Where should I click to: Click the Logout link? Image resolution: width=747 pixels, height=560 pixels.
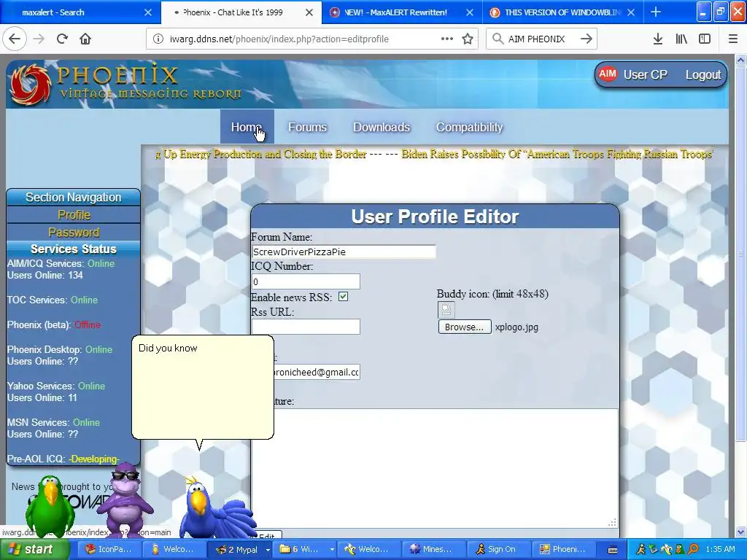[x=703, y=75]
